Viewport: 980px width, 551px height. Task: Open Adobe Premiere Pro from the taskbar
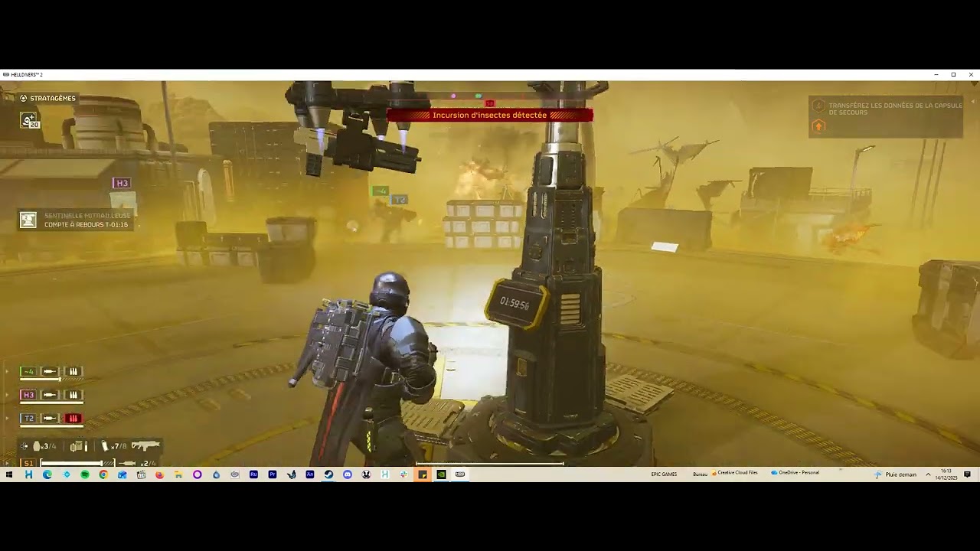pos(273,474)
